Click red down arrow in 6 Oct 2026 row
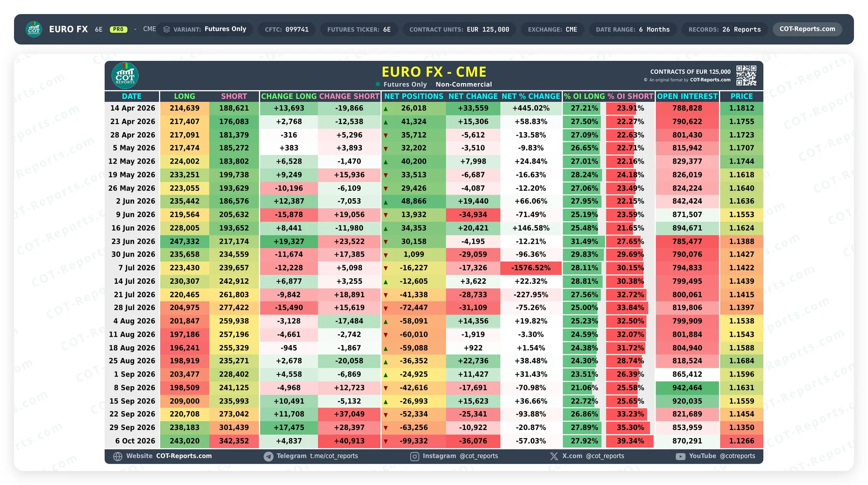The image size is (868, 485). point(386,442)
